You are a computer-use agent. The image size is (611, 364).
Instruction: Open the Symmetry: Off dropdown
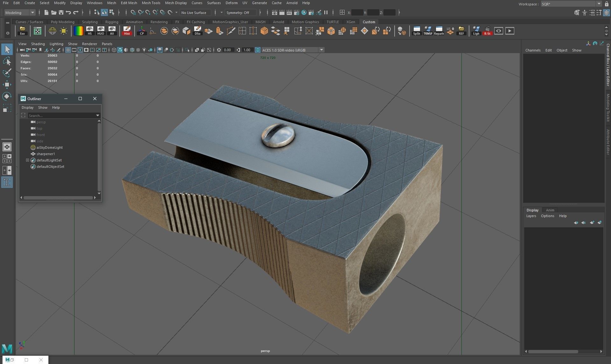[x=241, y=12]
